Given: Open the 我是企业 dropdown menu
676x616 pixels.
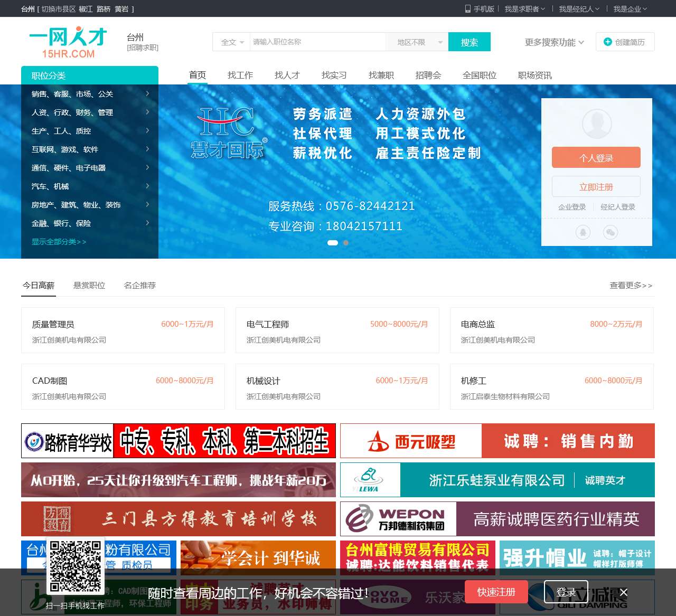Looking at the screenshot, I should coord(630,9).
